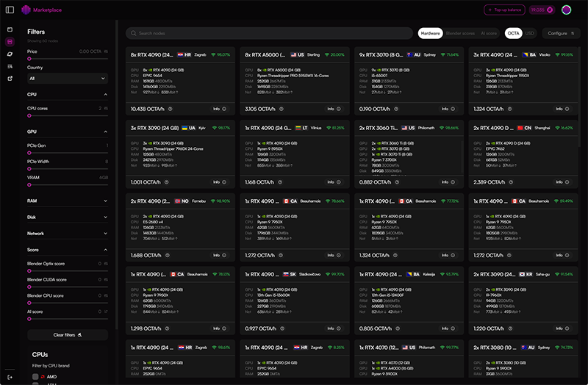
Task: Click the HR flag on 8x RTX 4090 card
Action: (x=180, y=54)
